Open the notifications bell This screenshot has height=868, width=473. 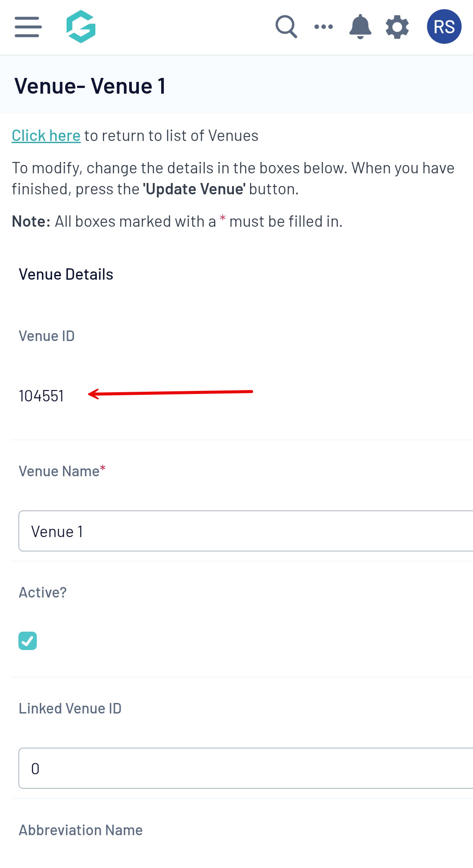(360, 27)
